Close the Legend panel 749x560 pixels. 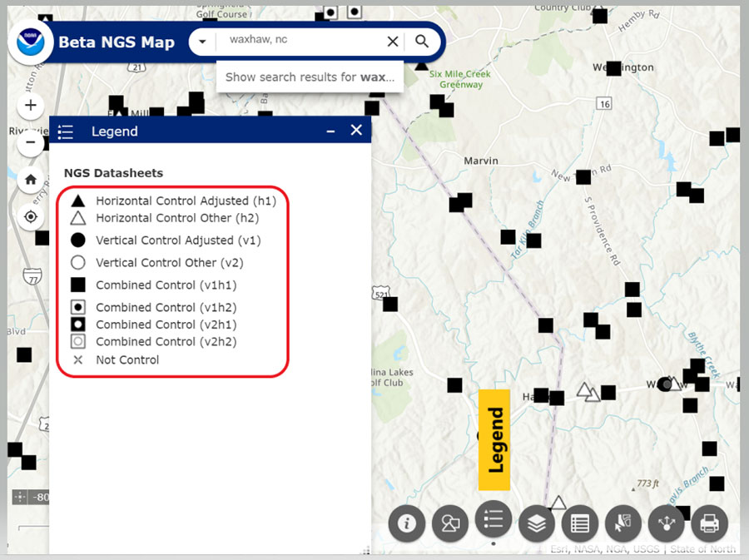click(x=356, y=130)
